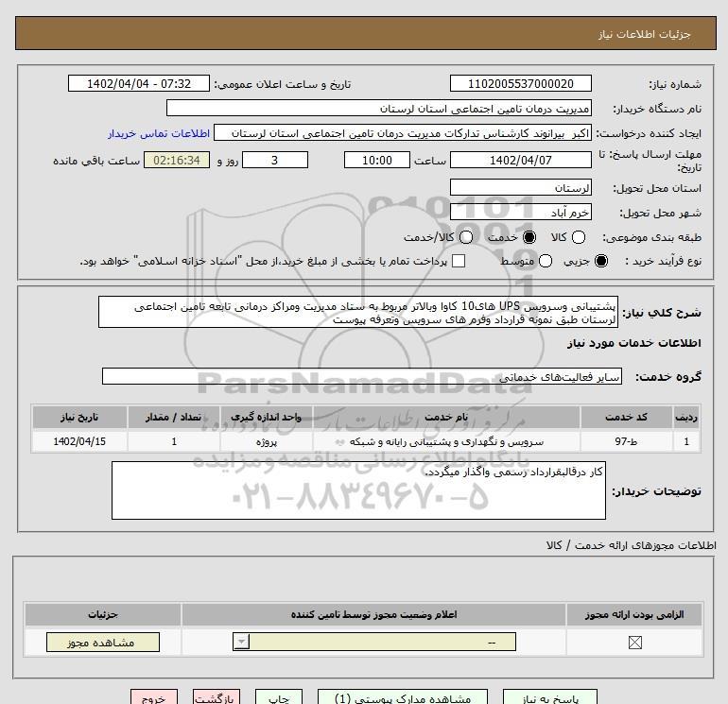The width and height of the screenshot is (728, 704).
Task: Click the واحد اندازه گیری column header
Action: pos(267,417)
